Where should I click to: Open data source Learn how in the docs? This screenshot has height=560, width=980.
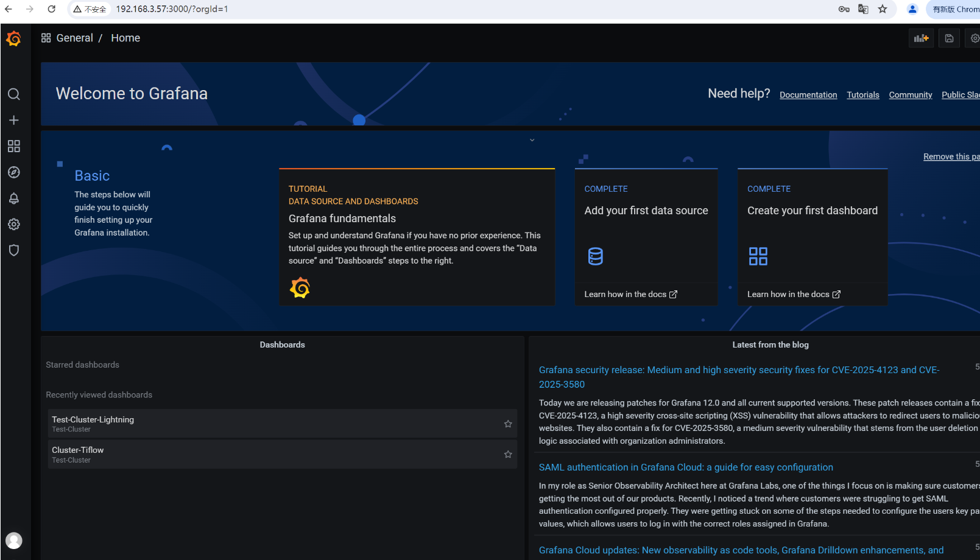click(x=630, y=294)
